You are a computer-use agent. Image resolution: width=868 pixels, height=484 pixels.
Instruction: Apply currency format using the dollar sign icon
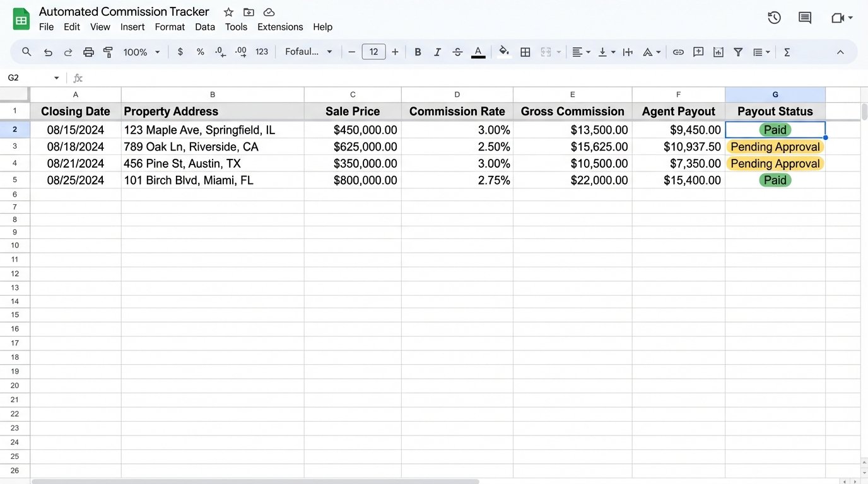tap(180, 52)
